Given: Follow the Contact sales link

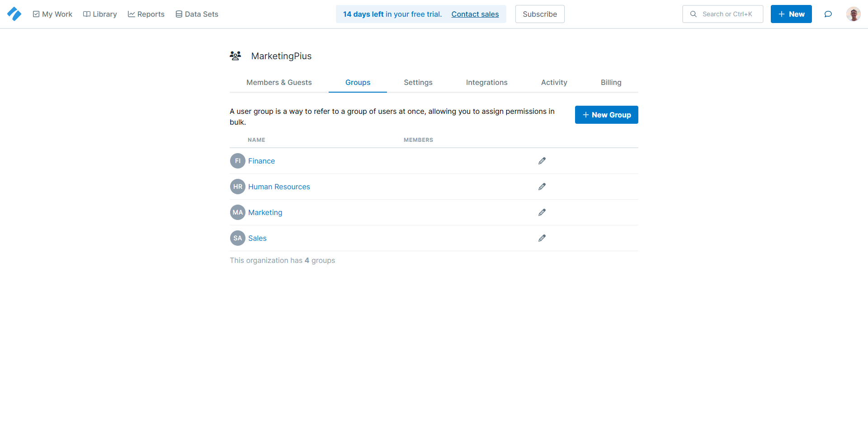Looking at the screenshot, I should [x=475, y=14].
